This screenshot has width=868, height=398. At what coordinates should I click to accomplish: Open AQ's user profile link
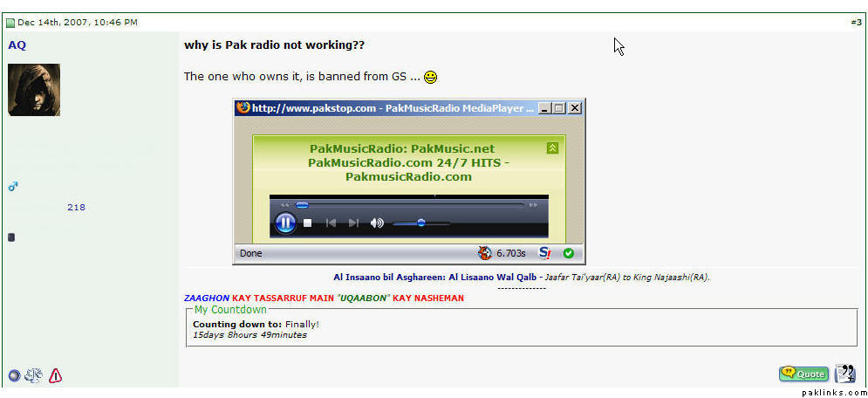pyautogui.click(x=17, y=45)
